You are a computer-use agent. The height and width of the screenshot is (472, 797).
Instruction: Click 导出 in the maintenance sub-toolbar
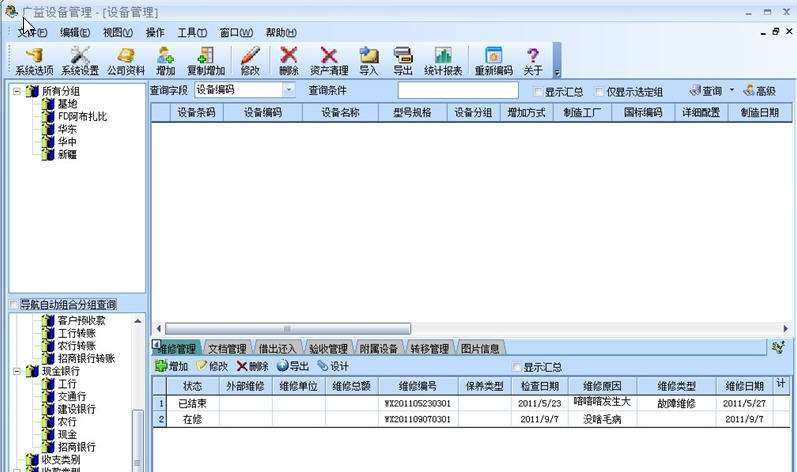(x=293, y=366)
